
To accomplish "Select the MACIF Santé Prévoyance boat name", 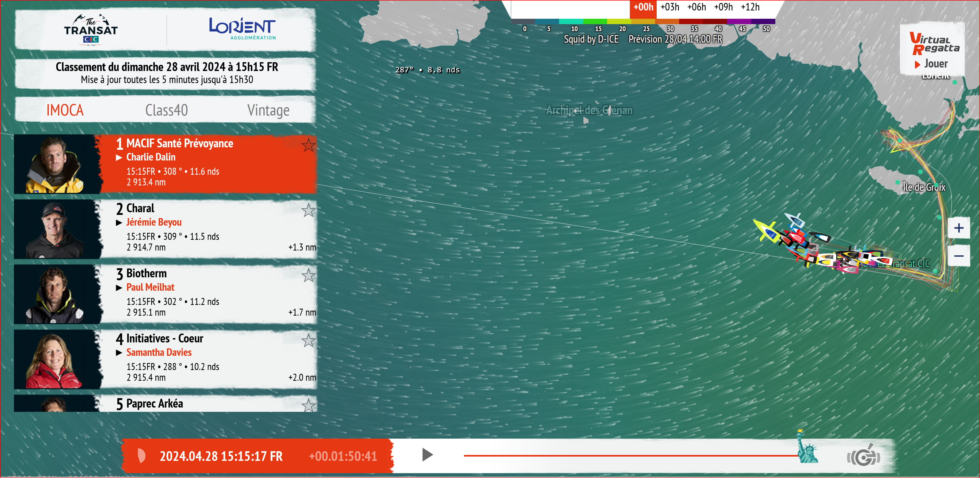I will 179,143.
